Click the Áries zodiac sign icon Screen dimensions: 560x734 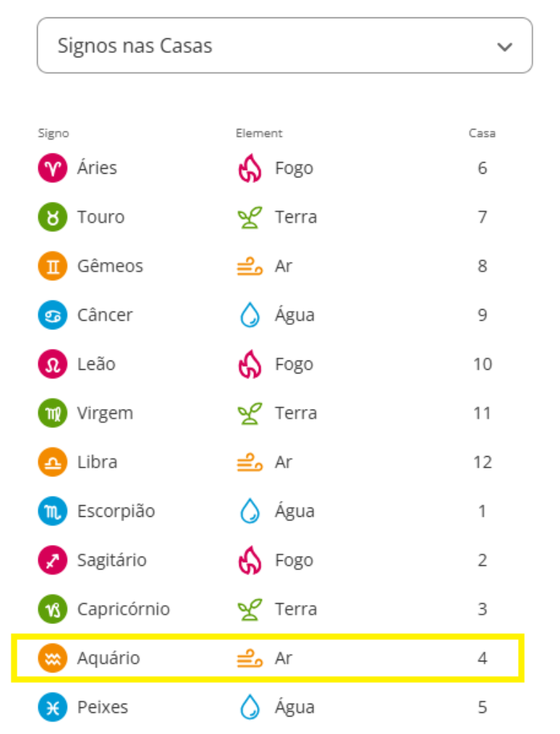52,169
